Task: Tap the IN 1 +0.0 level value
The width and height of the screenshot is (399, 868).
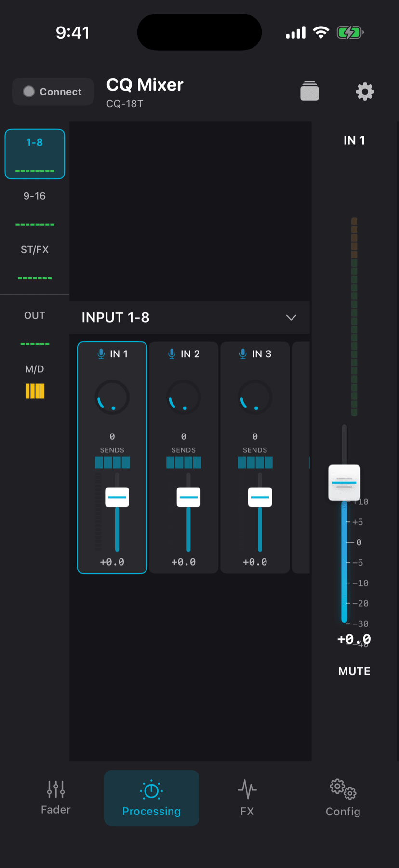Action: pyautogui.click(x=112, y=562)
